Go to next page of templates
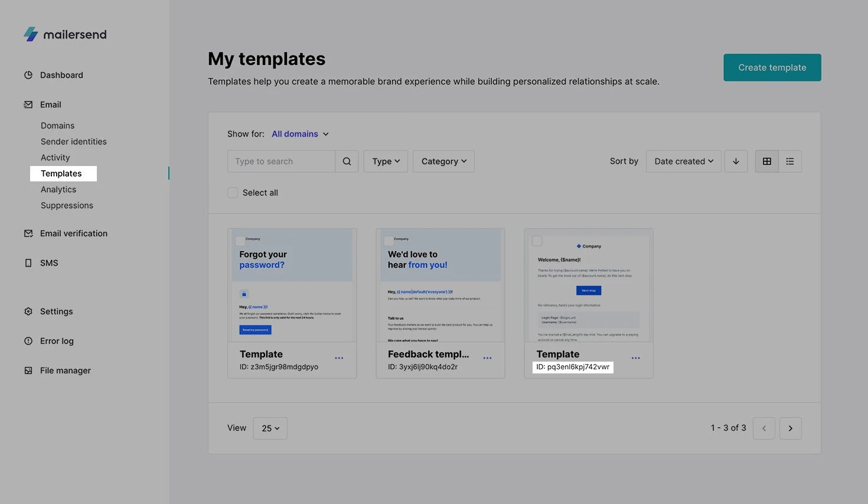The image size is (868, 504). [790, 428]
